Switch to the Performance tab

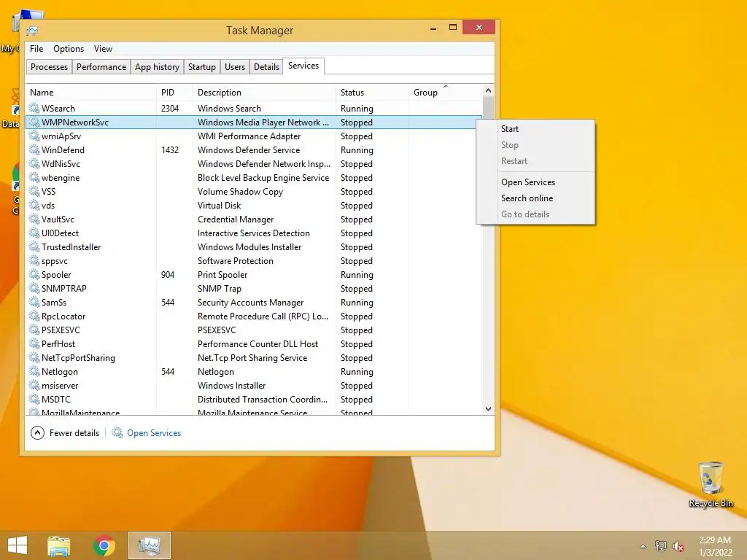pos(101,66)
